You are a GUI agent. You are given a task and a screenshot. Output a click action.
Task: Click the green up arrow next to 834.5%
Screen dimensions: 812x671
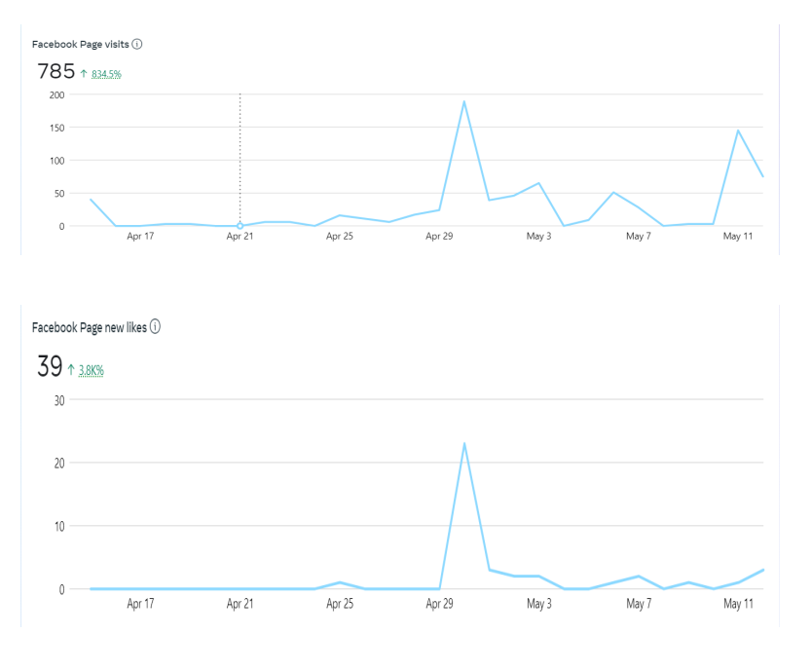[84, 73]
